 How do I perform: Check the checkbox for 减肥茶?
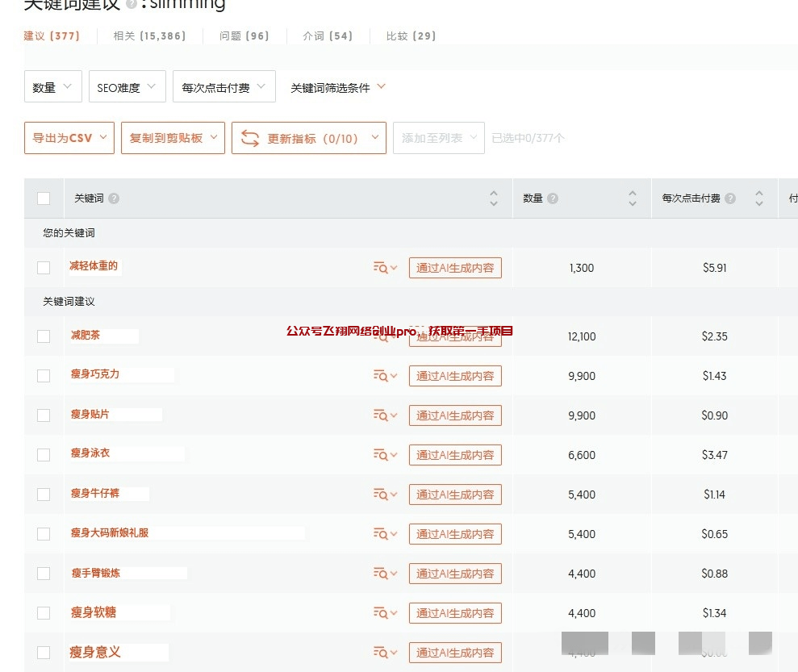pyautogui.click(x=44, y=336)
